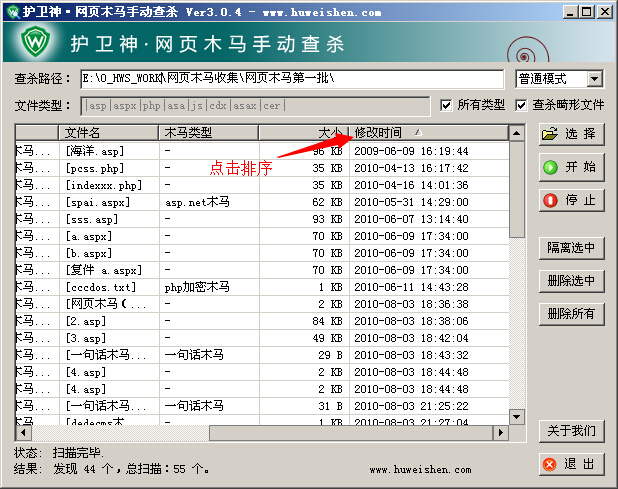
Task: Open the 关于我们 dialog
Action: point(571,431)
